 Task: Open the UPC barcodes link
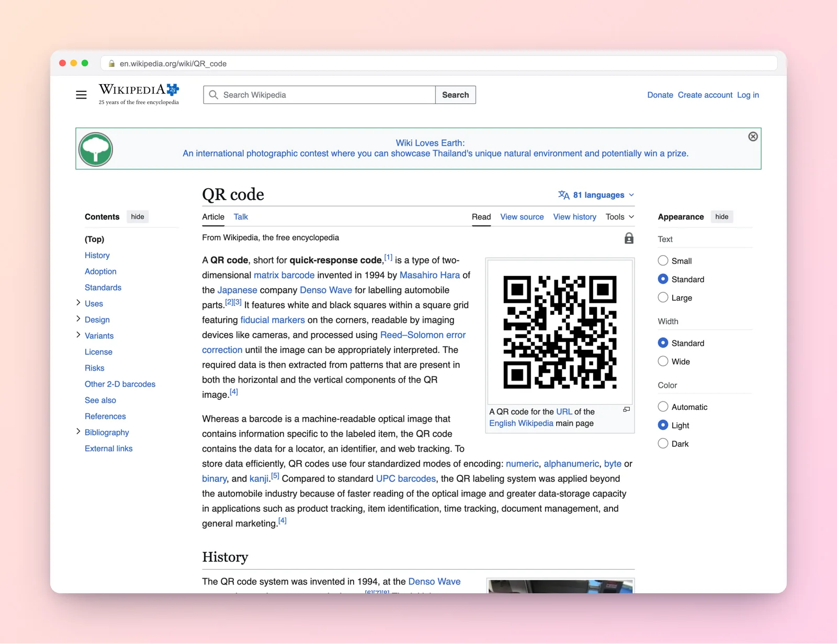[x=406, y=479]
